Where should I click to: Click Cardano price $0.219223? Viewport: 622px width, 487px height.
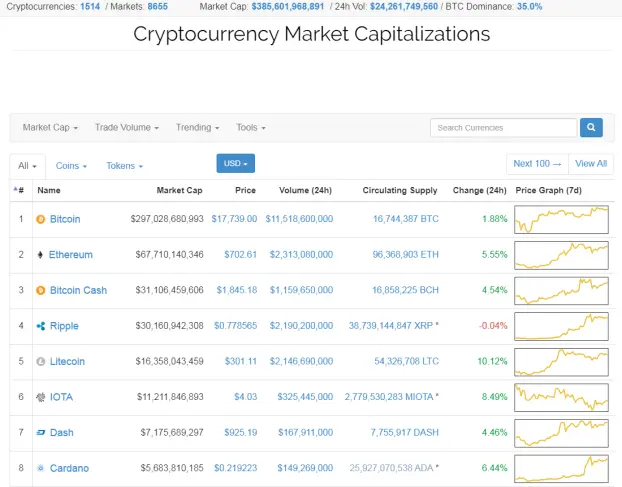pyautogui.click(x=235, y=468)
